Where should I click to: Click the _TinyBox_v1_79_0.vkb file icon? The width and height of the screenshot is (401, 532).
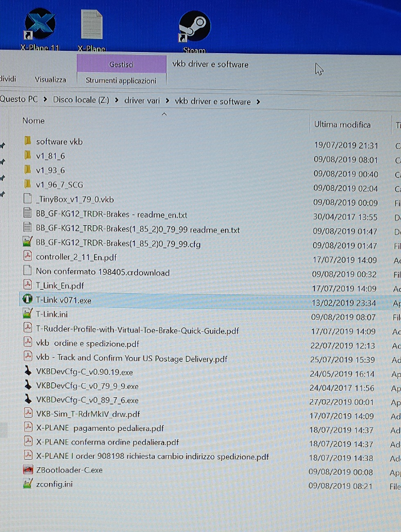click(27, 199)
